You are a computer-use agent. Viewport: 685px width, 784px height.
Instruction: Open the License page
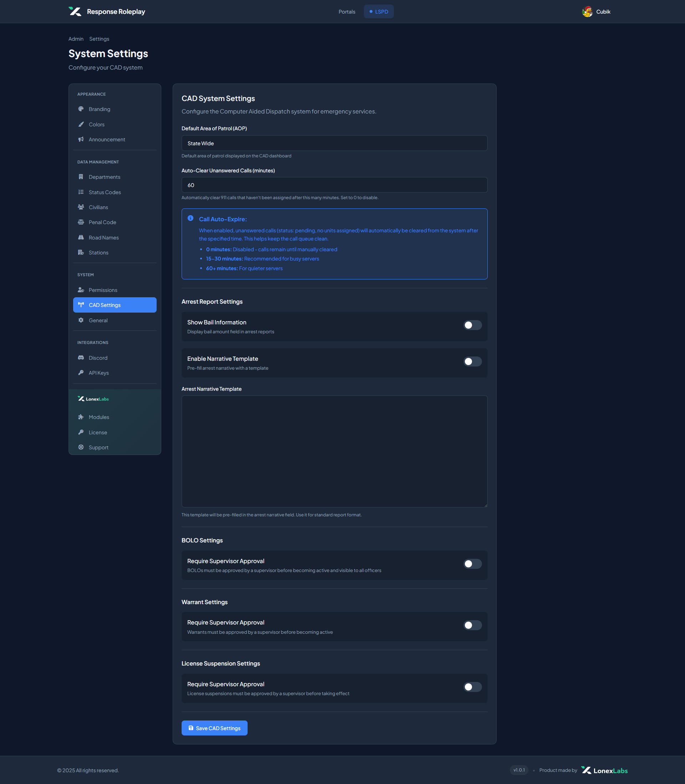(115, 432)
